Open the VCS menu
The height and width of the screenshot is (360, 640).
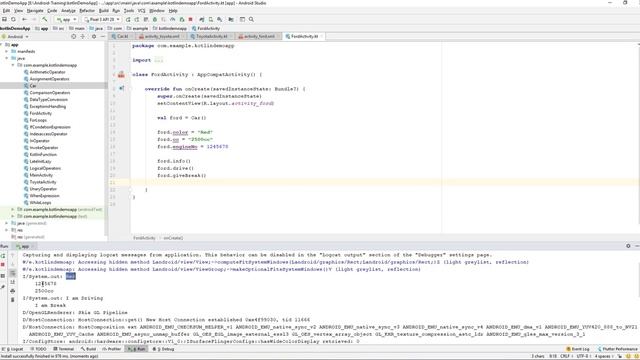(141, 11)
